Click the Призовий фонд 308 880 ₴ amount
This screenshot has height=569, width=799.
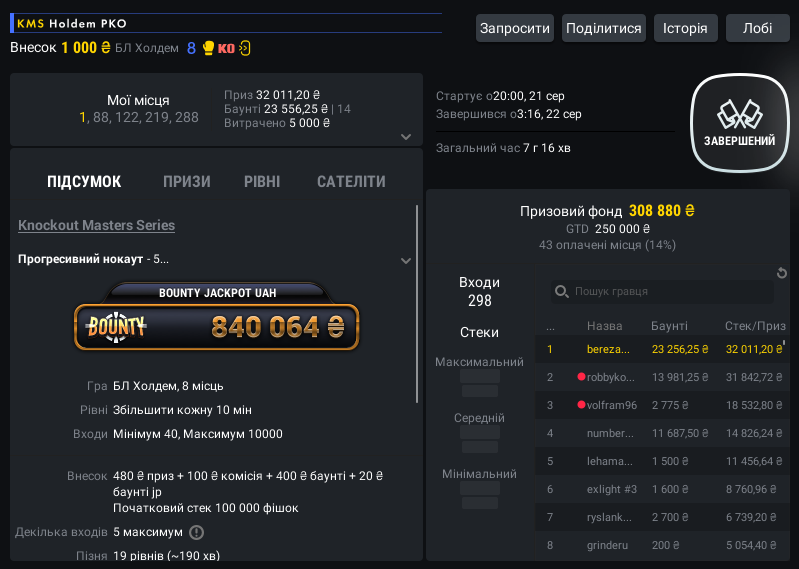tap(661, 210)
